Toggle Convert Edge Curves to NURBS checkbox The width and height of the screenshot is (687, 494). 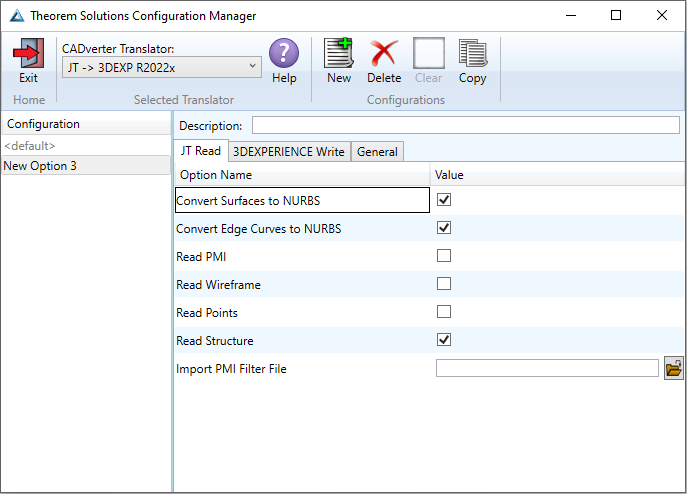pos(444,228)
